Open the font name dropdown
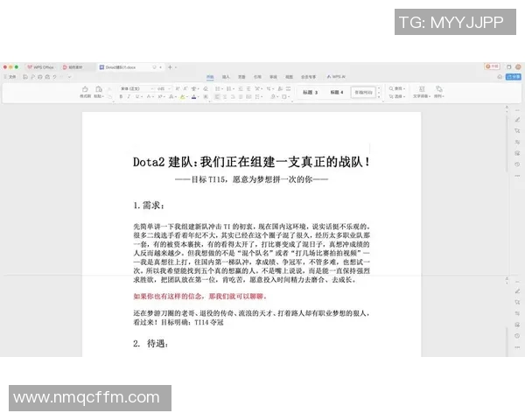Viewport: 525px width, 420px height. pos(152,88)
